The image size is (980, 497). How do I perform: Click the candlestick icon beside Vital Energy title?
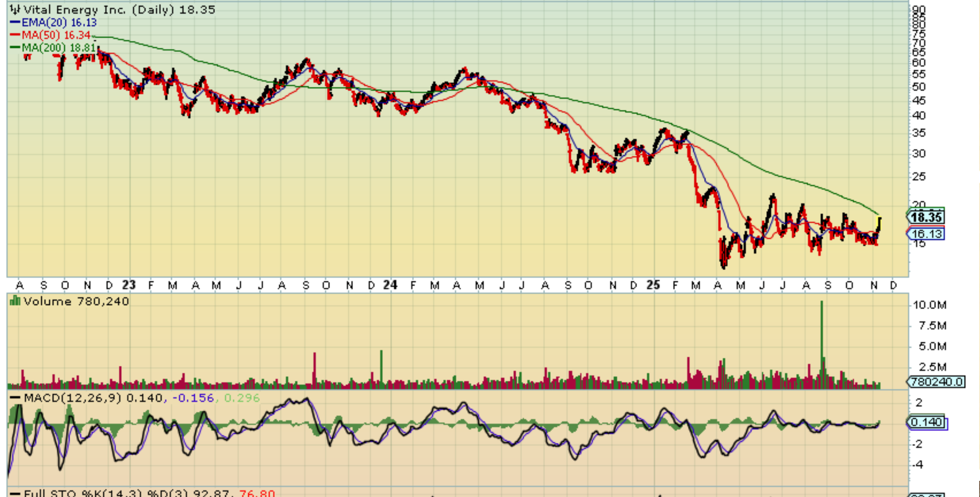15,9
